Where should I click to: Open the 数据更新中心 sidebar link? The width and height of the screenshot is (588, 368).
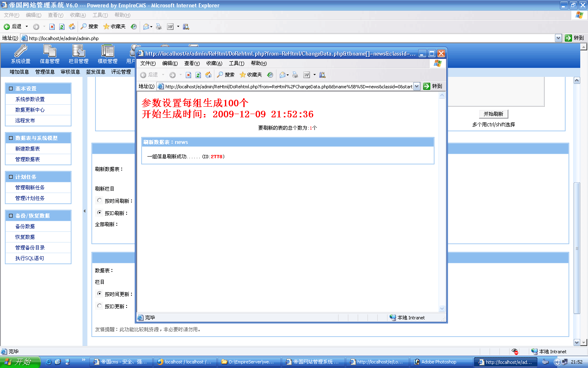[30, 110]
